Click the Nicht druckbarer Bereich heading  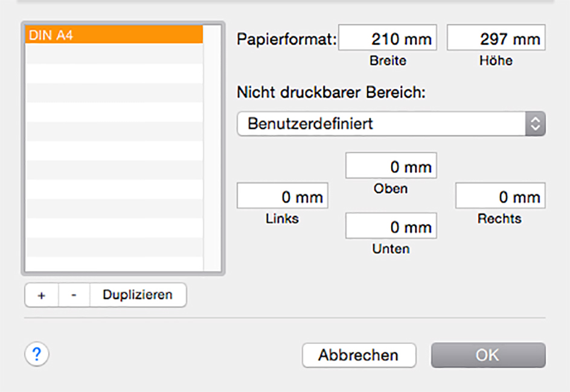click(x=333, y=93)
